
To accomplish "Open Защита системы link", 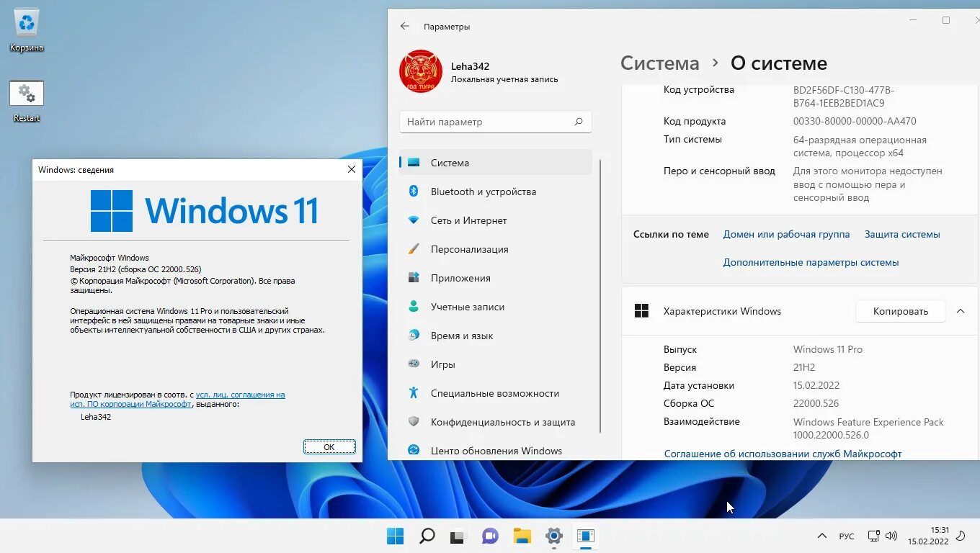I will 902,235.
